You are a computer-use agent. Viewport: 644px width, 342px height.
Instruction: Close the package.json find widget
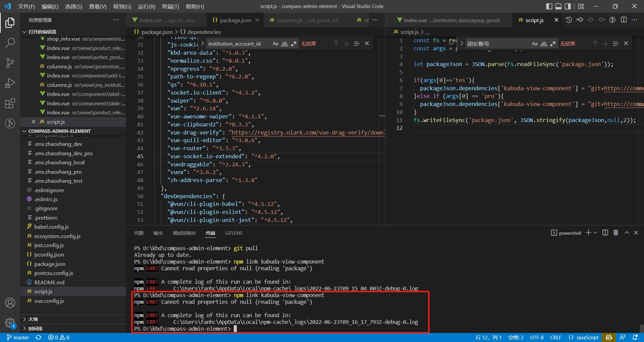click(367, 44)
